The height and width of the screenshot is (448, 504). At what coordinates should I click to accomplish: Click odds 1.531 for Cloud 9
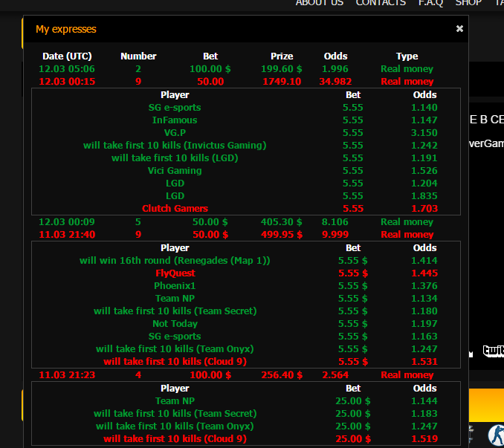424,361
